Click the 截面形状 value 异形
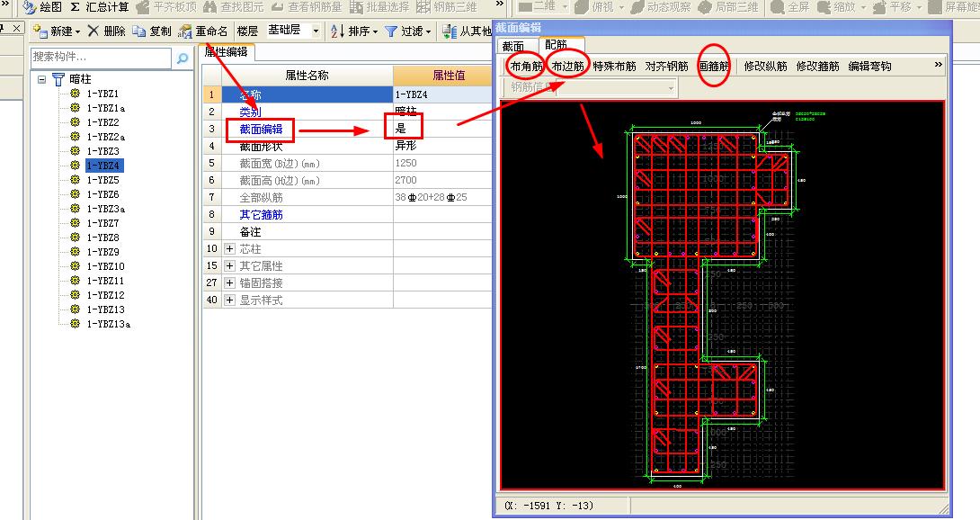The width and height of the screenshot is (980, 520). pyautogui.click(x=405, y=145)
